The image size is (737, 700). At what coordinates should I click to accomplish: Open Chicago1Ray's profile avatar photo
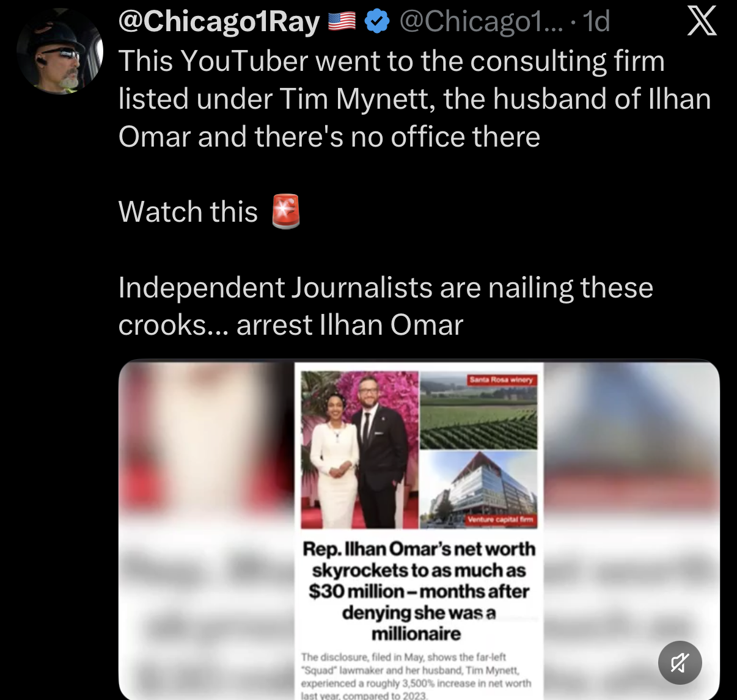coord(60,51)
